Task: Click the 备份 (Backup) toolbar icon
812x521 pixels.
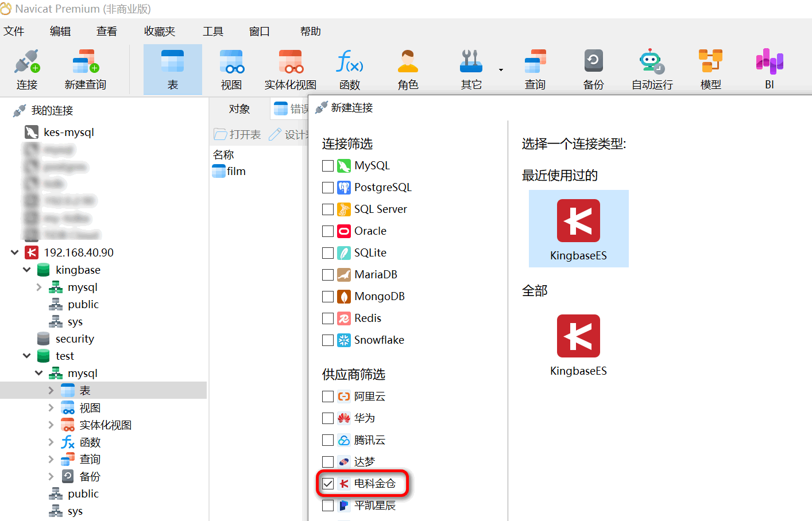Action: pos(594,69)
